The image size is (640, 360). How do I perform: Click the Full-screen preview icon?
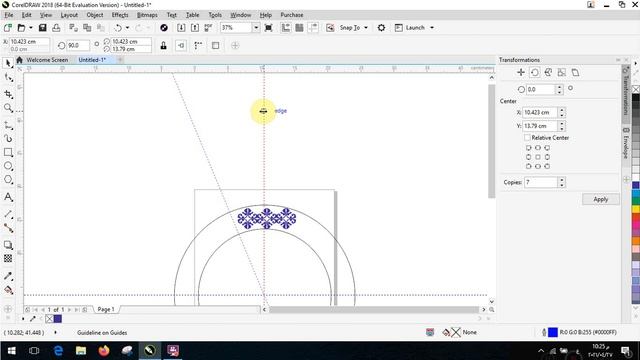click(268, 28)
